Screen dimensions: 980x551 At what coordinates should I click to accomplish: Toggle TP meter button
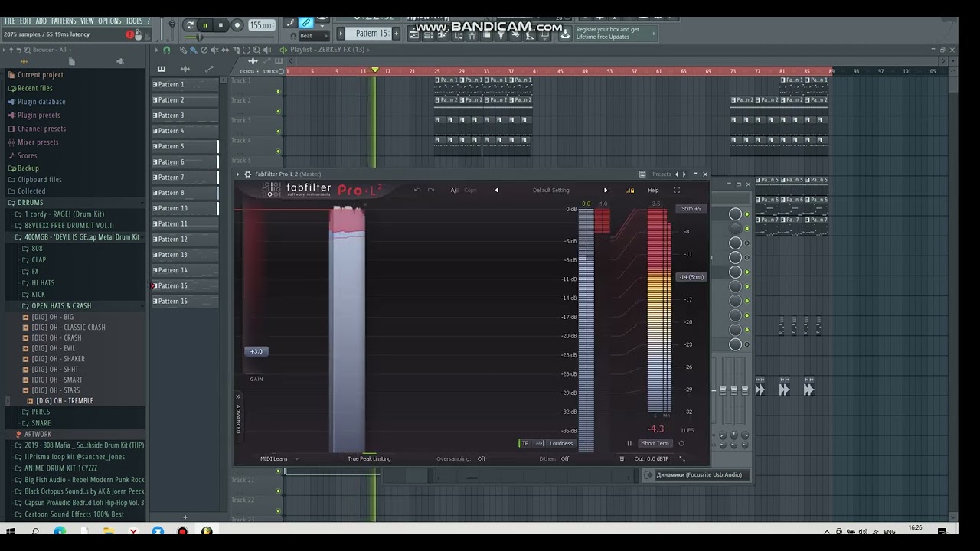click(x=524, y=443)
